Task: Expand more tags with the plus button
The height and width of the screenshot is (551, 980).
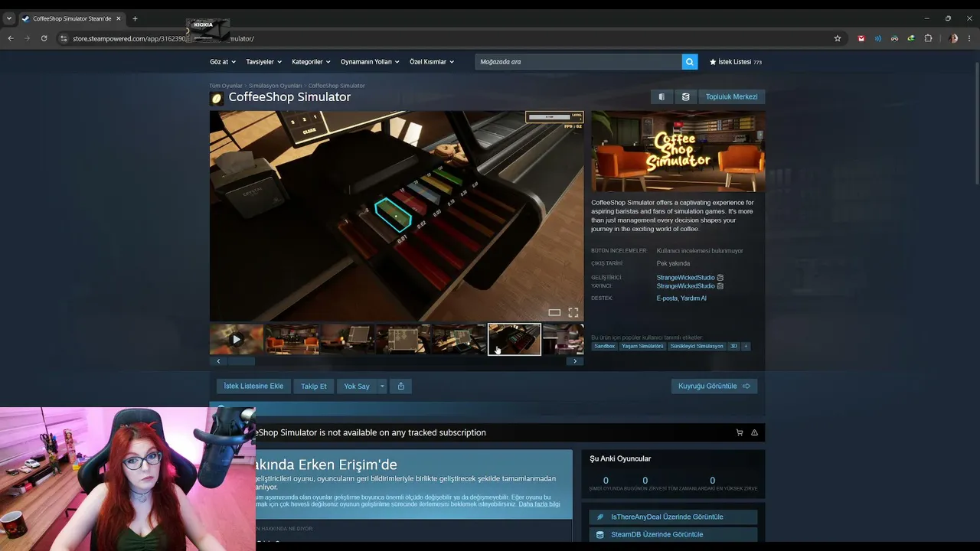Action: pos(746,346)
